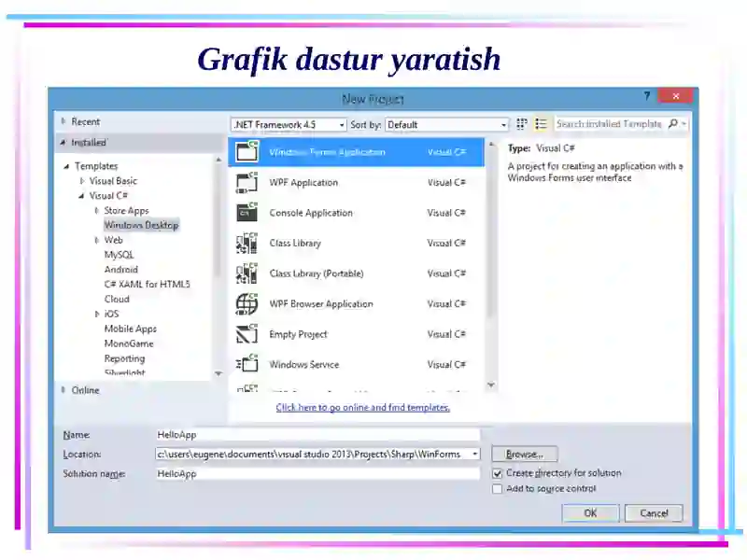Open the .NET Framework 4.5 dropdown
Viewport: 747px width, 560px height.
(289, 125)
